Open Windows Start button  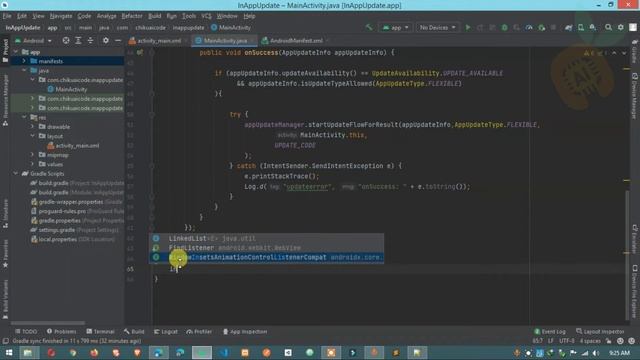(8, 353)
